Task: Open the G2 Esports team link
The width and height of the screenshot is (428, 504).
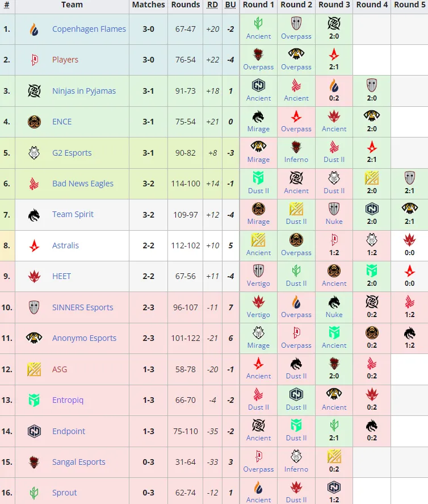Action: tap(72, 153)
